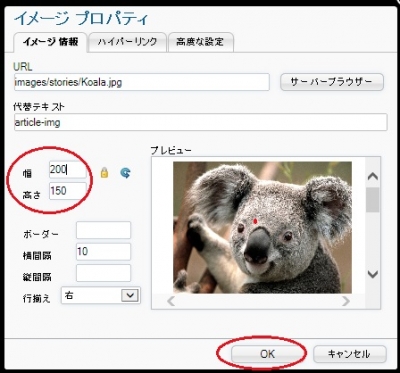Toggle the lock aspect ratio icon
Screen dimensions: 400x373
[104, 173]
